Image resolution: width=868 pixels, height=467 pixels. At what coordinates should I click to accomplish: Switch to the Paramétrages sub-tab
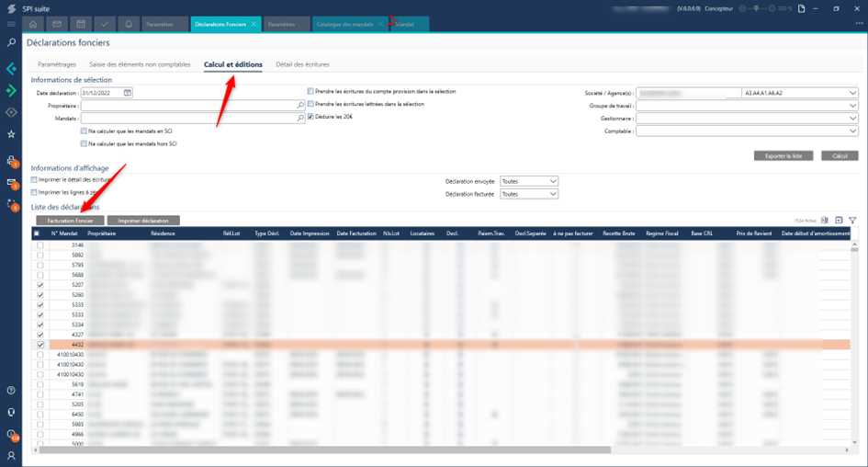pyautogui.click(x=57, y=65)
